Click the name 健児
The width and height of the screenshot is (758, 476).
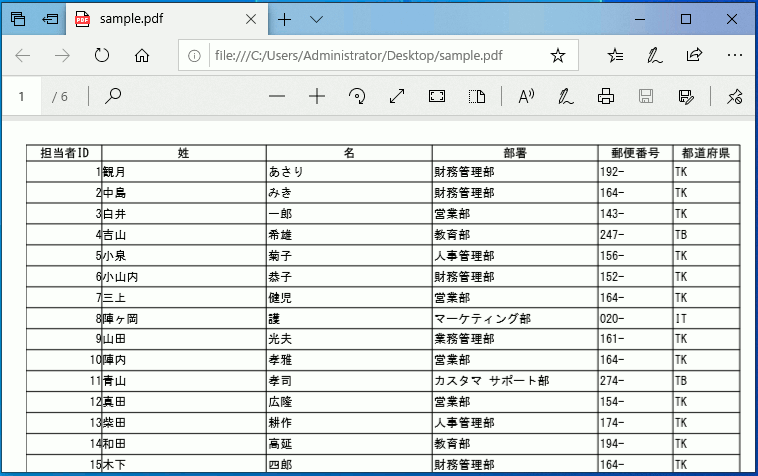pyautogui.click(x=280, y=298)
